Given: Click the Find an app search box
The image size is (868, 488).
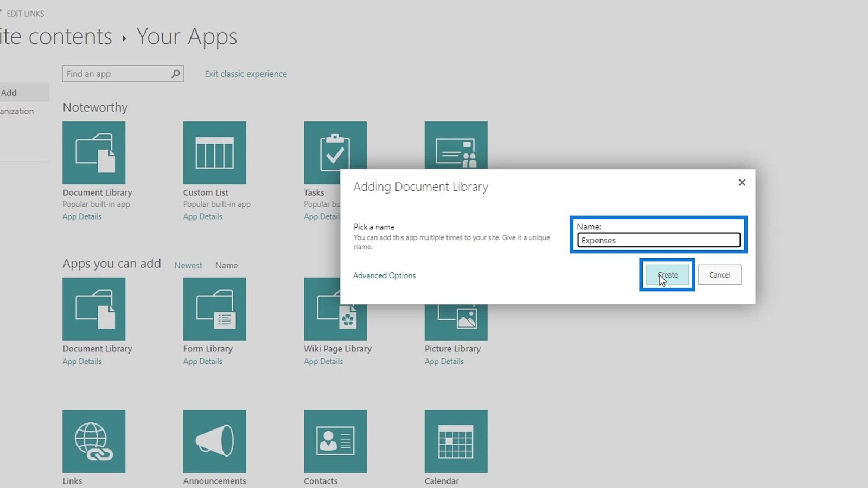Looking at the screenshot, I should (123, 74).
